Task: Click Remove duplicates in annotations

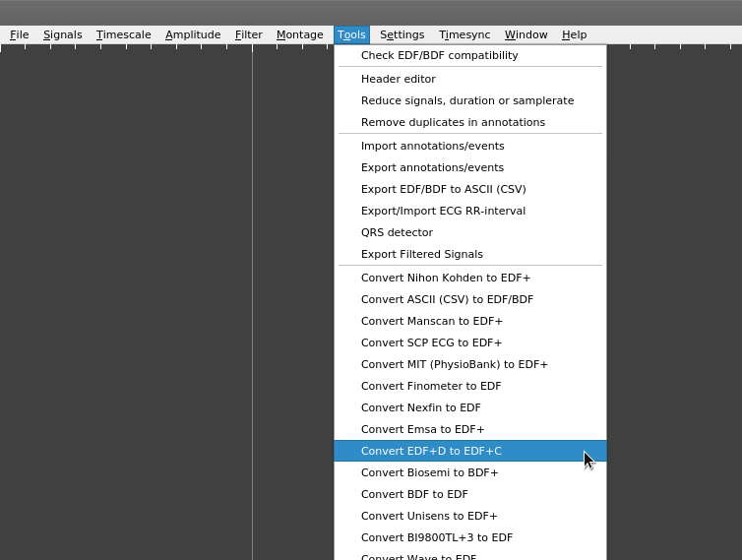Action: pos(453,123)
